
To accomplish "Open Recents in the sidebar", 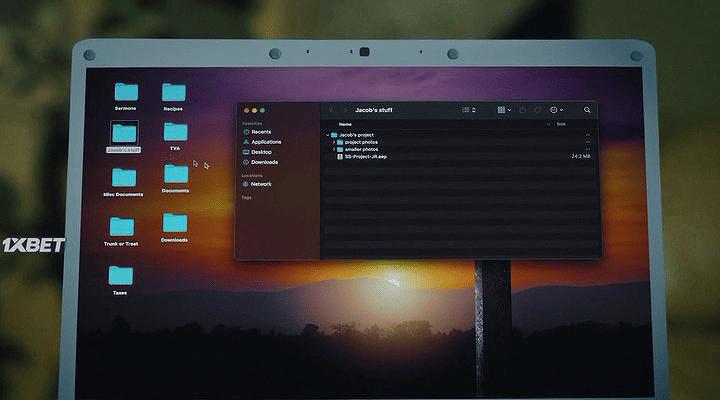I will [260, 132].
